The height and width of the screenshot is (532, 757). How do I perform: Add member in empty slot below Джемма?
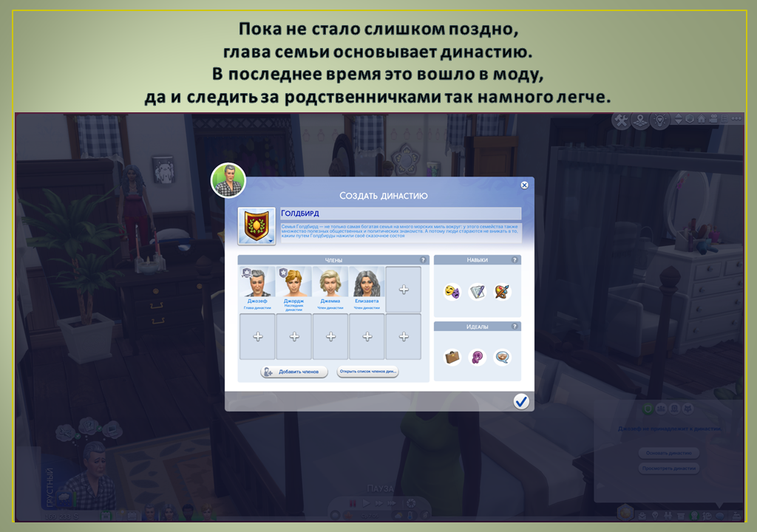330,336
